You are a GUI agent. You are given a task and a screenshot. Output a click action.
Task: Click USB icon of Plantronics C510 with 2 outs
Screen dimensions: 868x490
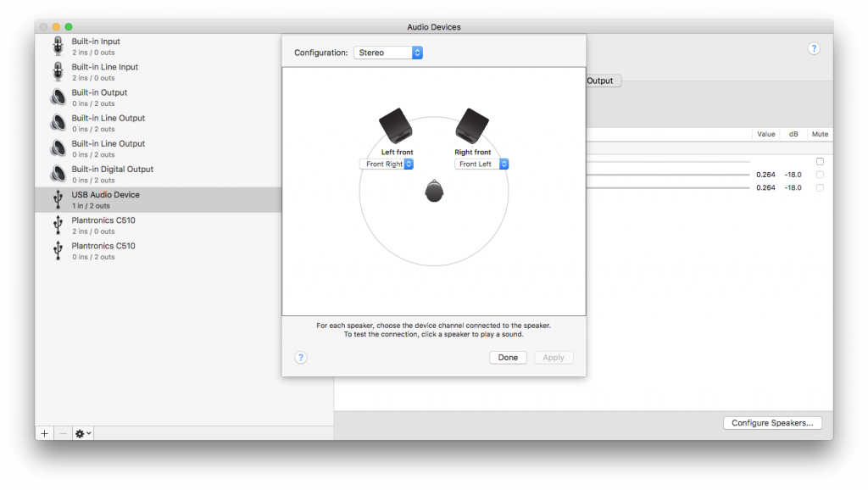[x=58, y=250]
